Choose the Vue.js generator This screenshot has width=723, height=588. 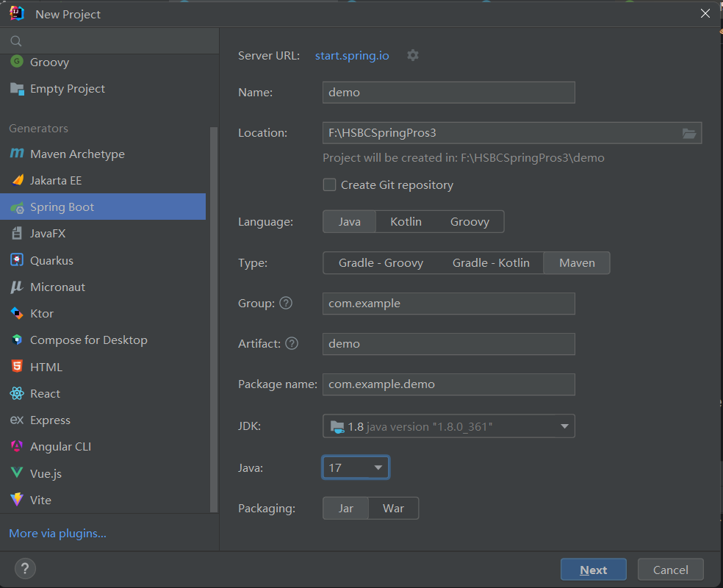click(x=46, y=473)
